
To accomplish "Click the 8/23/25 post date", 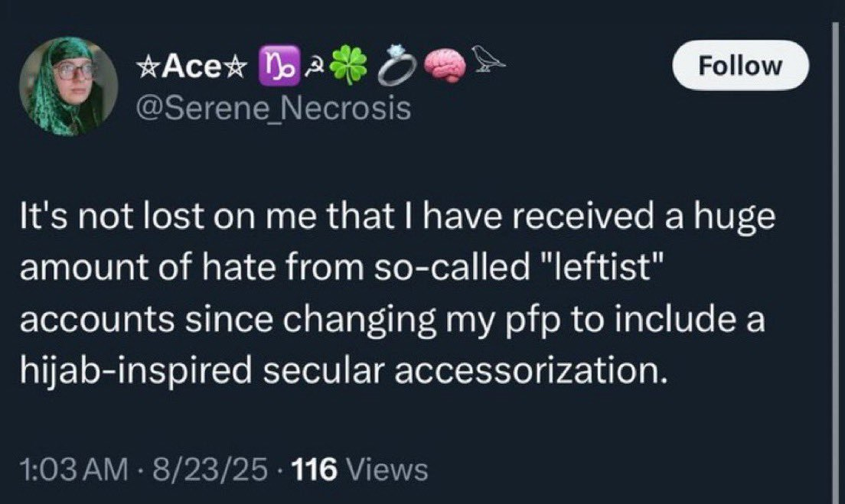I will point(210,469).
